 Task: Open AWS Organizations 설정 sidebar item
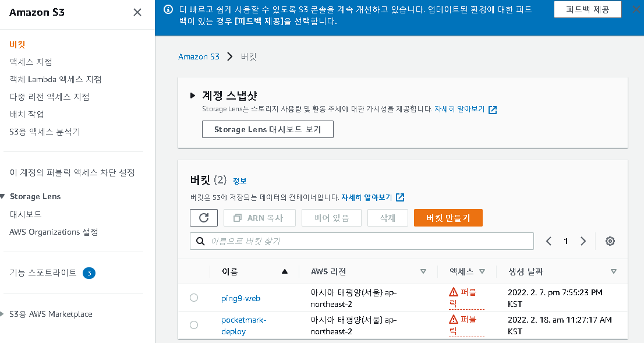point(54,232)
